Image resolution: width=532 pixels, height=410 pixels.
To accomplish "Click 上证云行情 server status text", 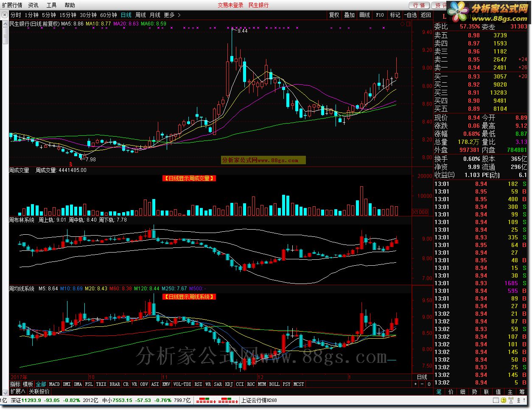I will tap(259, 400).
